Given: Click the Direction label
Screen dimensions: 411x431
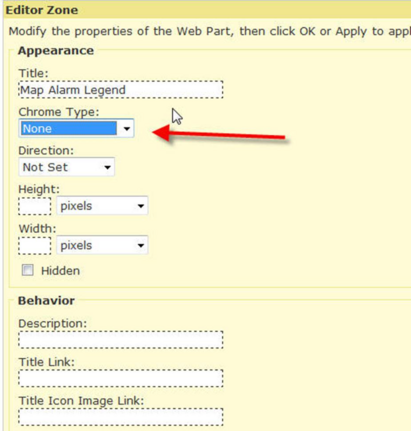Looking at the screenshot, I should click(46, 151).
